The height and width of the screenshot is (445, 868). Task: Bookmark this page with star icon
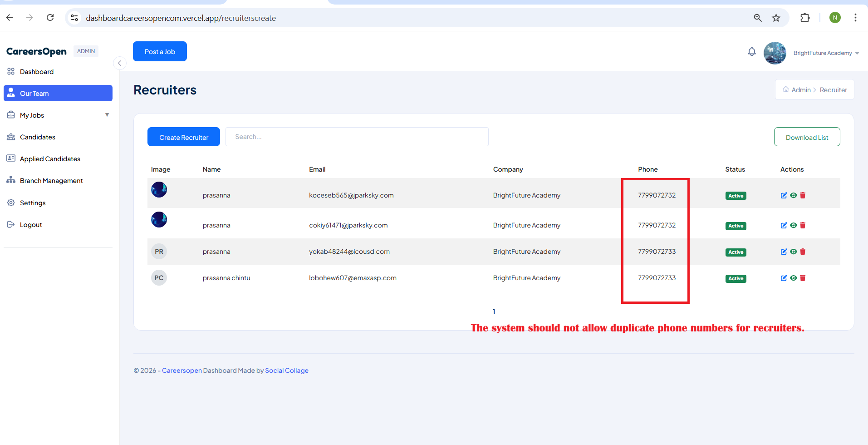coord(776,18)
